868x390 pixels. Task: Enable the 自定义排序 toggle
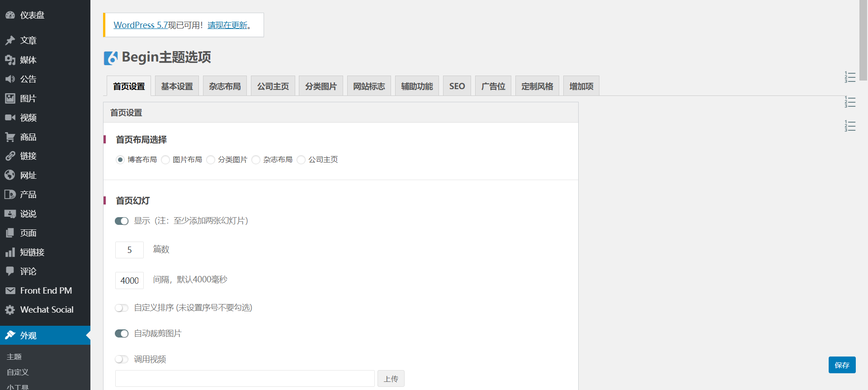click(122, 308)
